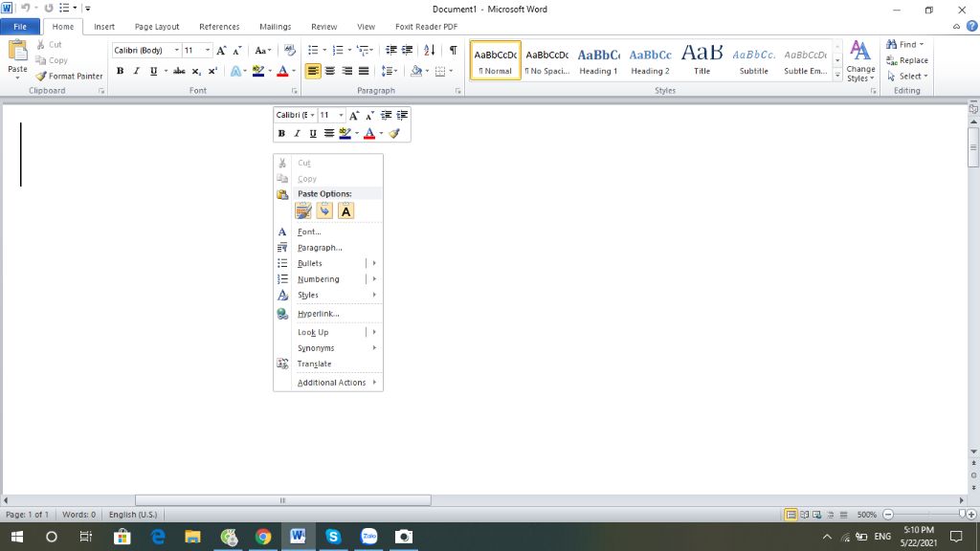The image size is (980, 551).
Task: Open File Explorer from the taskbar
Action: (x=192, y=537)
